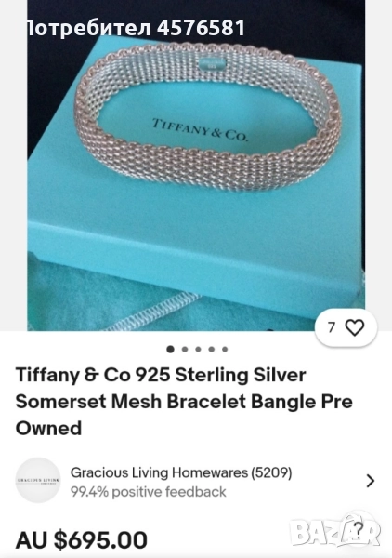Select the fourth image carousel dot

tap(212, 349)
